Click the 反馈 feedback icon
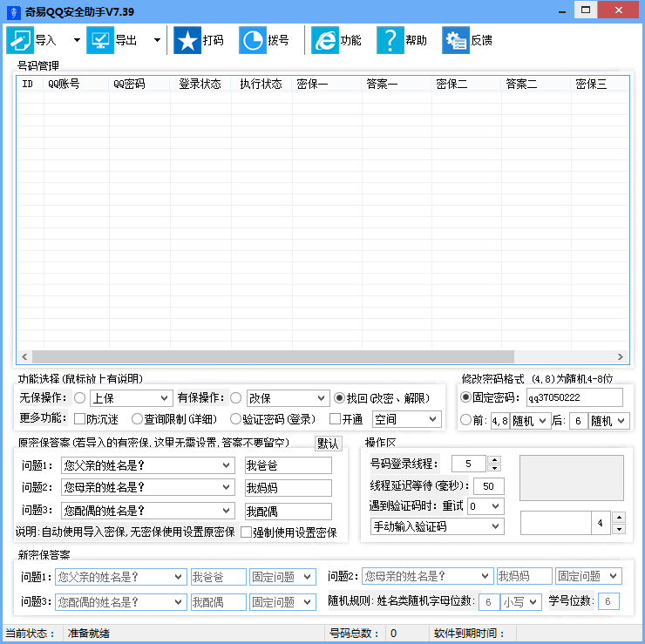This screenshot has width=645, height=644. tap(455, 40)
